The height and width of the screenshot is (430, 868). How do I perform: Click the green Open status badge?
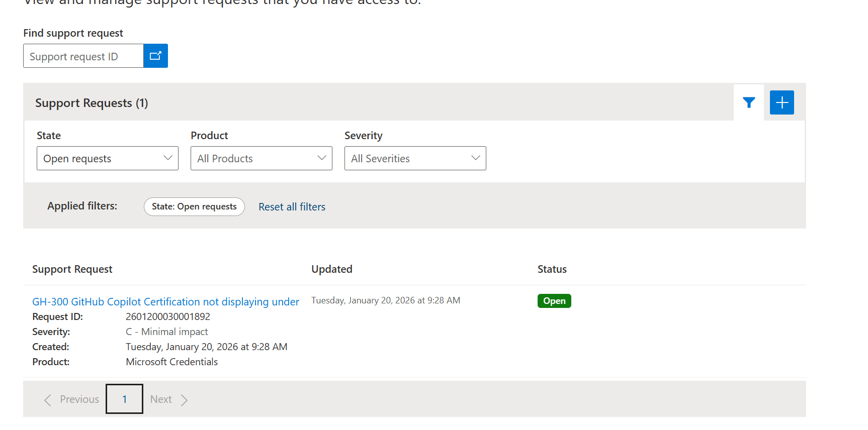[x=554, y=301]
